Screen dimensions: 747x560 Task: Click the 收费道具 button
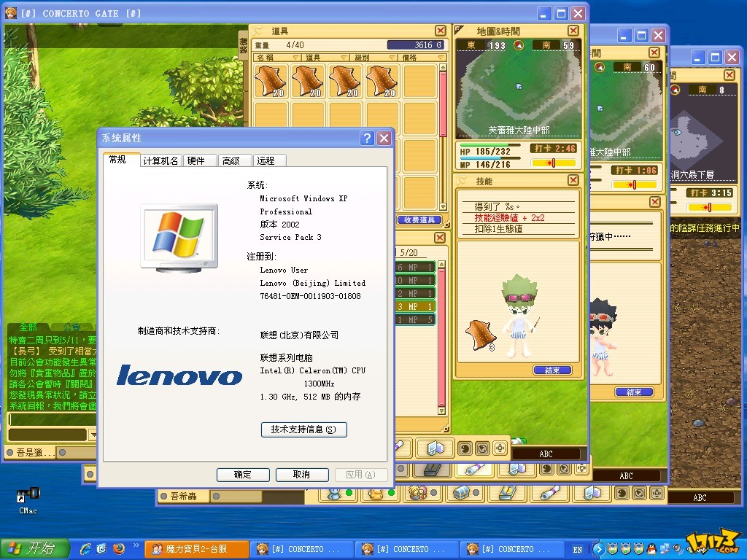click(419, 220)
